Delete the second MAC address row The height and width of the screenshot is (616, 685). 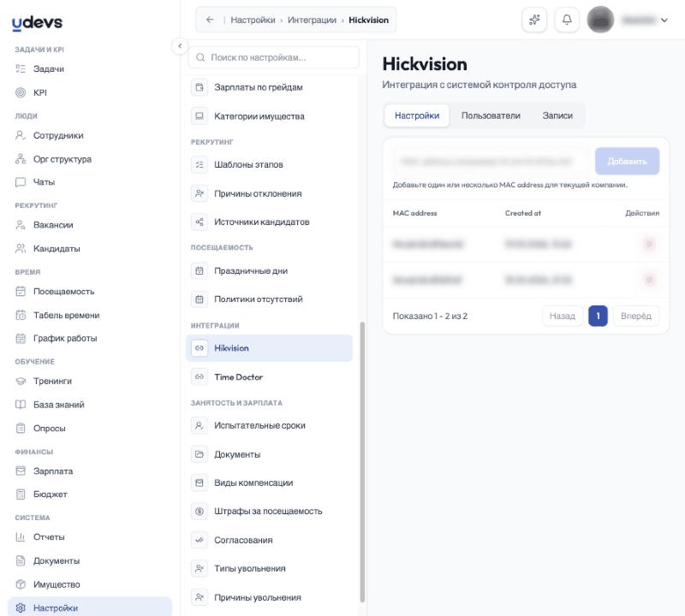coord(649,280)
